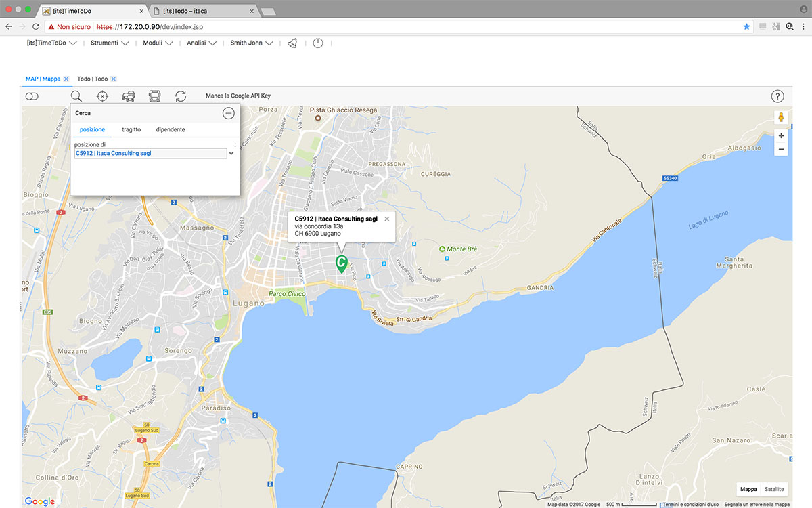Click the Google logo on the map
The width and height of the screenshot is (812, 508).
point(39,501)
